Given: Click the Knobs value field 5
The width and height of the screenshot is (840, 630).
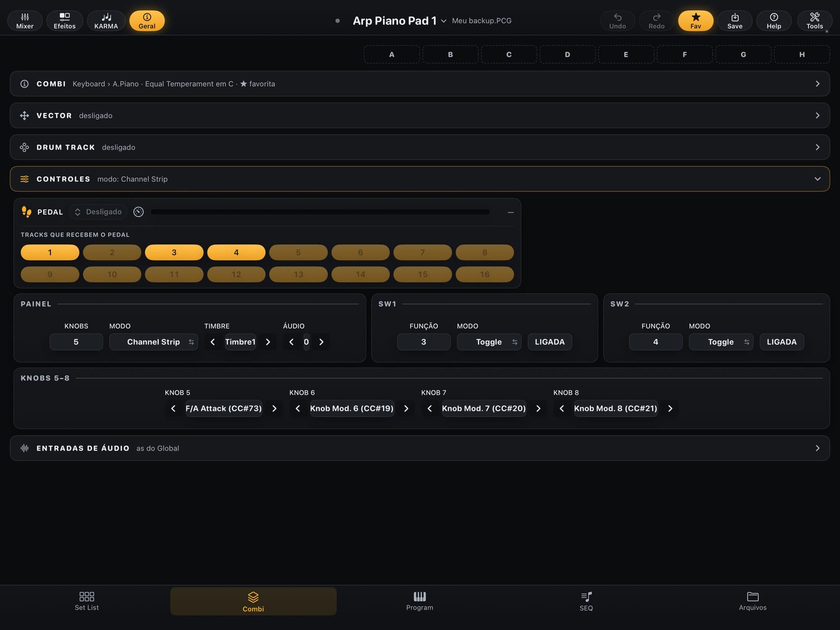Looking at the screenshot, I should click(x=76, y=342).
